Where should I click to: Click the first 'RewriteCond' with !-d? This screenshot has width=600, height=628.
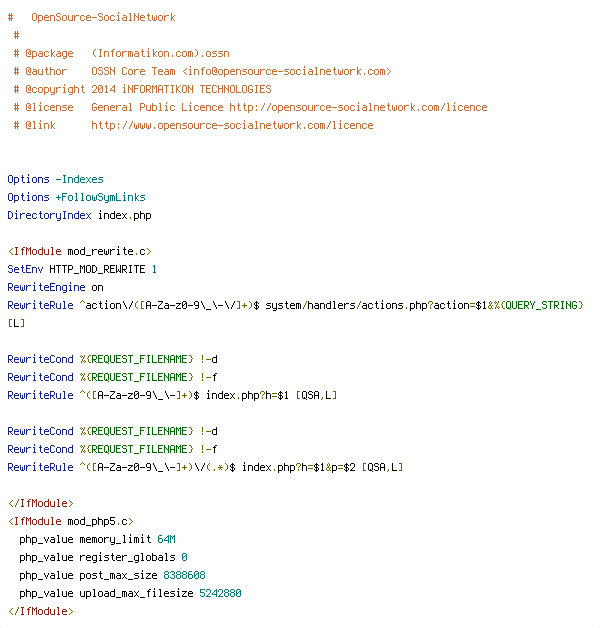click(113, 359)
